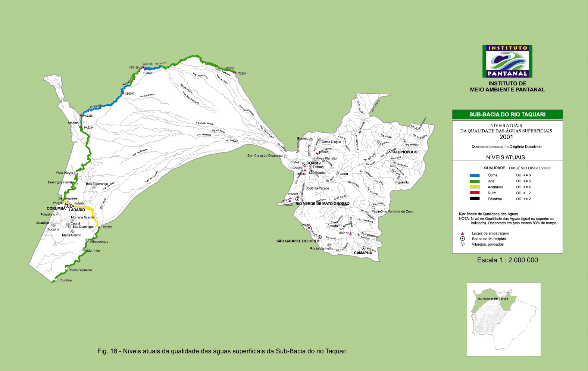
Task: Select the Alcinópolis municipality seat marker
Action: pyautogui.click(x=390, y=151)
